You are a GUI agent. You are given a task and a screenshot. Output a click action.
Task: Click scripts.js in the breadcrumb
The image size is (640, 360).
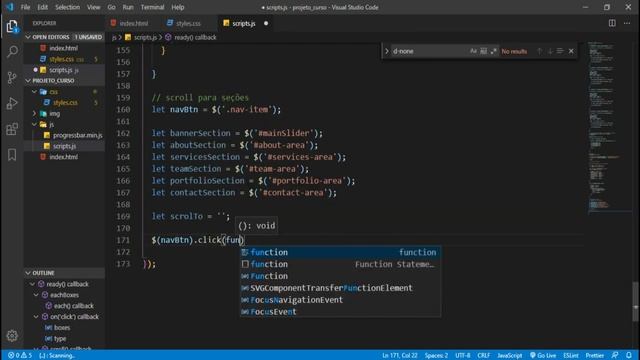tap(145, 37)
